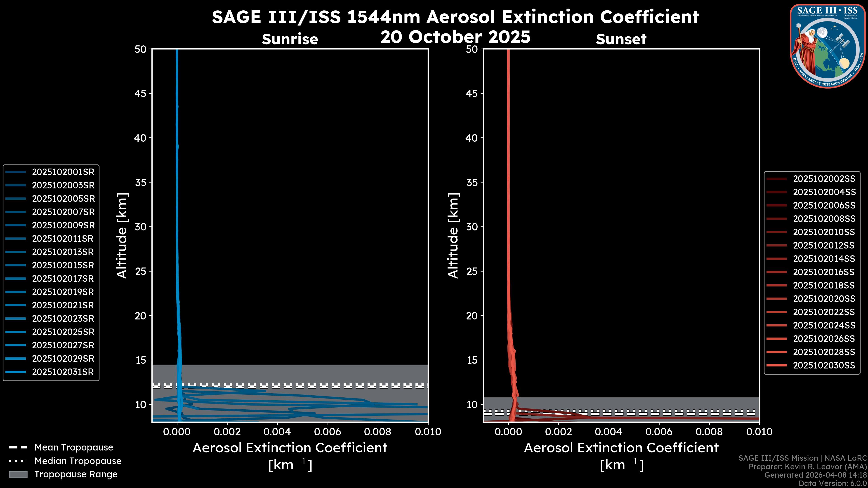Viewport: 868px width, 488px height.
Task: Click the 2025102016SS legend entry
Action: [x=824, y=272]
